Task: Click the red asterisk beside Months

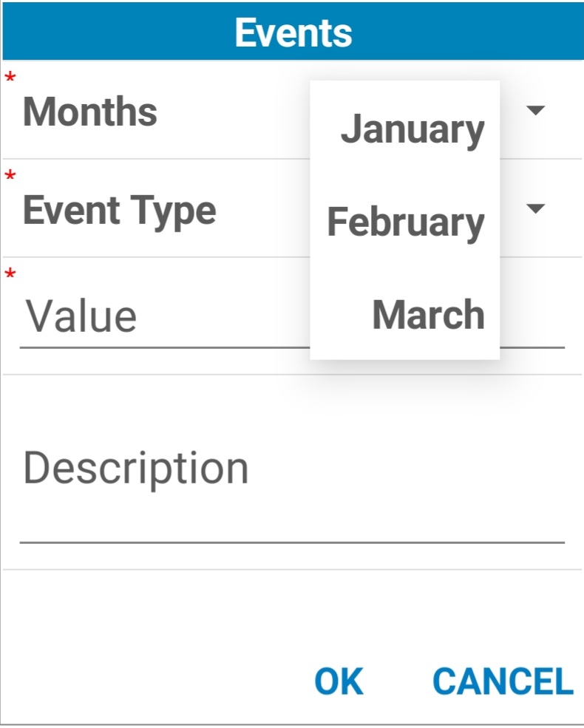Action: tap(10, 78)
